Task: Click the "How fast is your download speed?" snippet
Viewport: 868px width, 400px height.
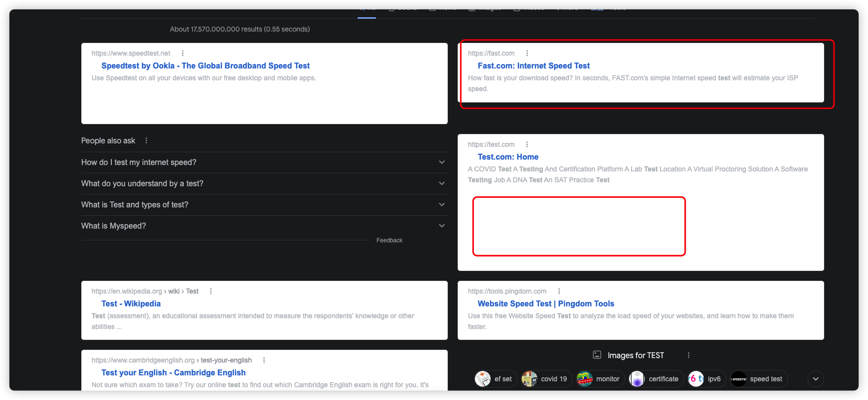Action: (633, 83)
